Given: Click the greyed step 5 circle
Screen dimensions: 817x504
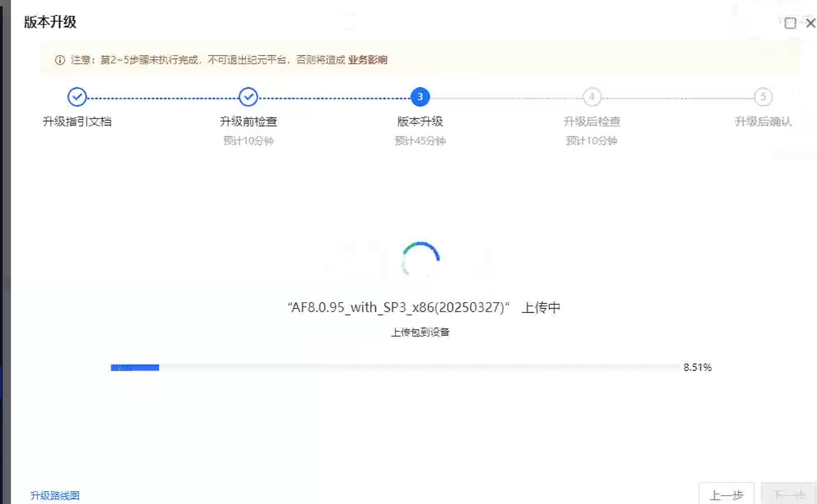Looking at the screenshot, I should [763, 97].
